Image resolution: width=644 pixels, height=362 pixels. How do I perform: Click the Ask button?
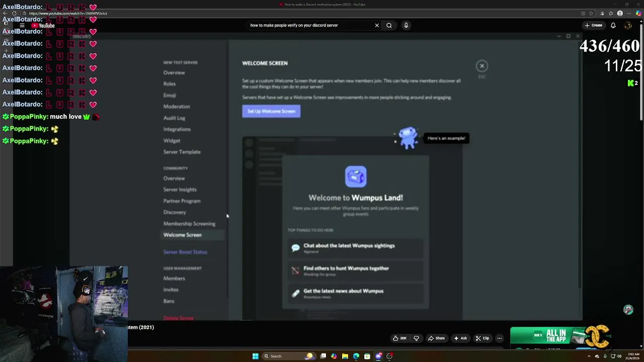460,338
